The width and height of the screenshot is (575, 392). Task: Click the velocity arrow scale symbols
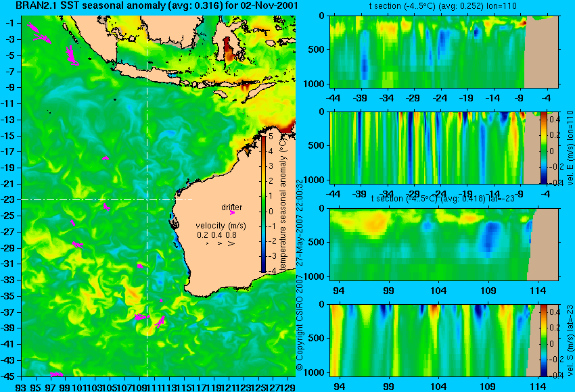(x=220, y=243)
